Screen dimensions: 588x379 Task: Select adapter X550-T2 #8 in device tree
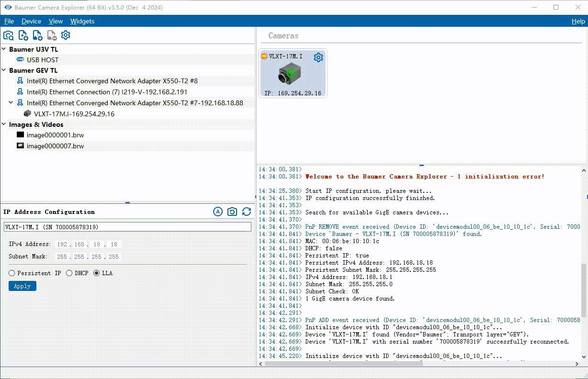(112, 81)
